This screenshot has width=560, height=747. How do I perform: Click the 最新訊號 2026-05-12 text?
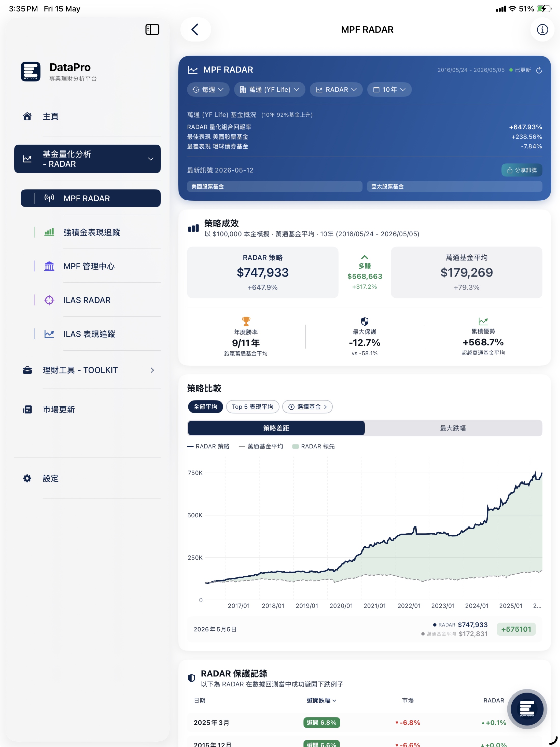(220, 170)
